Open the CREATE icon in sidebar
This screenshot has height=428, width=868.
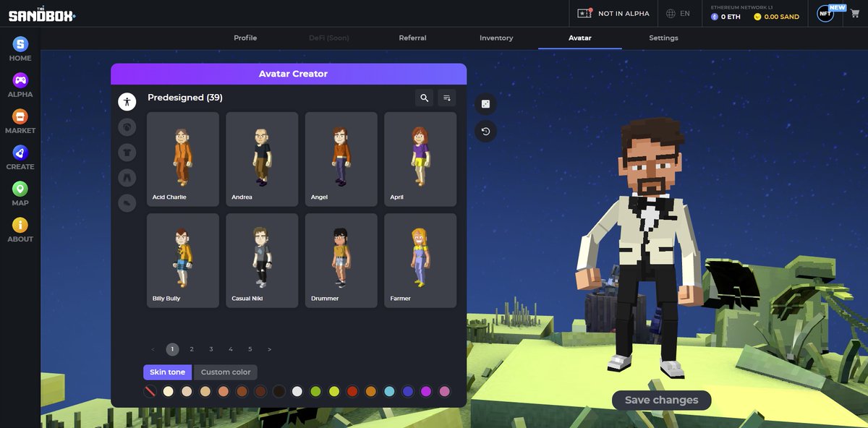(20, 153)
